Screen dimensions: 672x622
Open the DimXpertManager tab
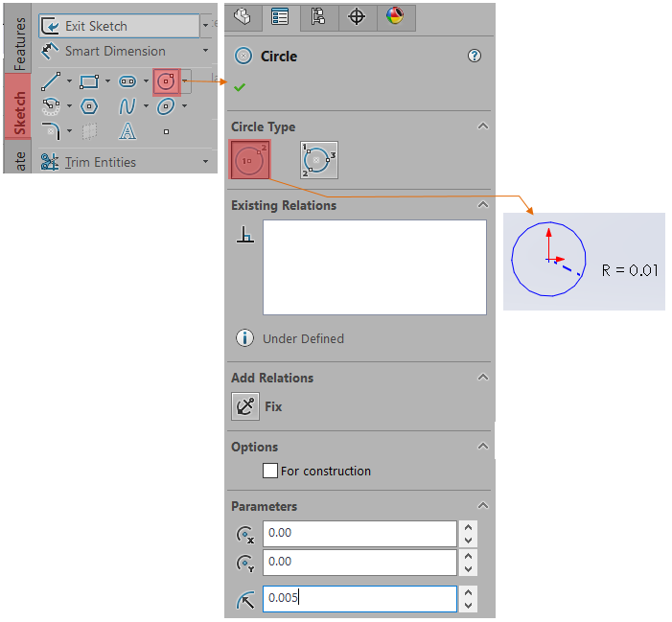tap(357, 17)
